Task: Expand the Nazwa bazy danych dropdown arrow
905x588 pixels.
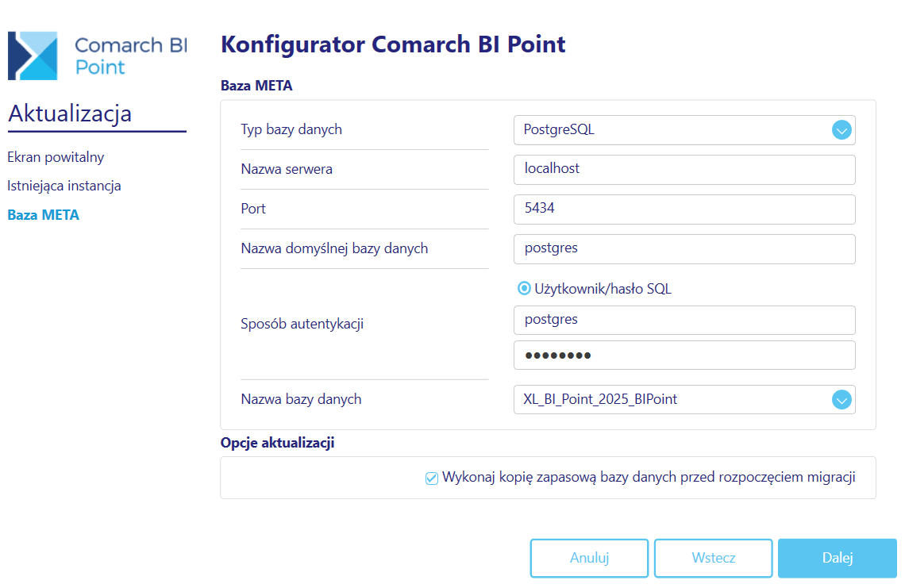Action: (841, 400)
